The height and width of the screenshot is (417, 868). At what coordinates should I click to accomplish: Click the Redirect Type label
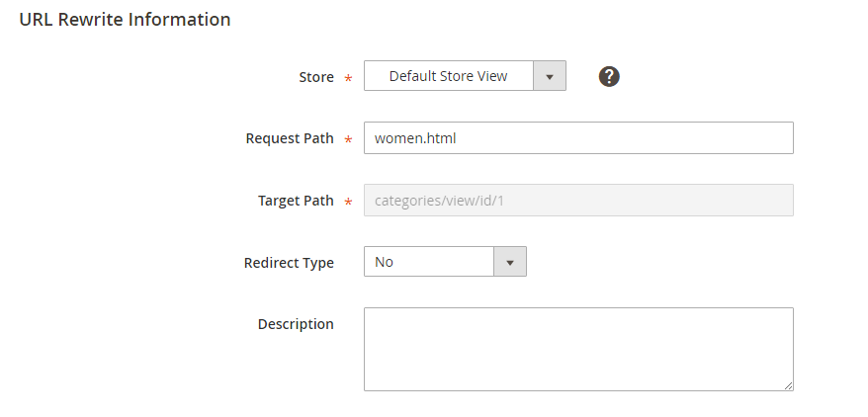289,262
